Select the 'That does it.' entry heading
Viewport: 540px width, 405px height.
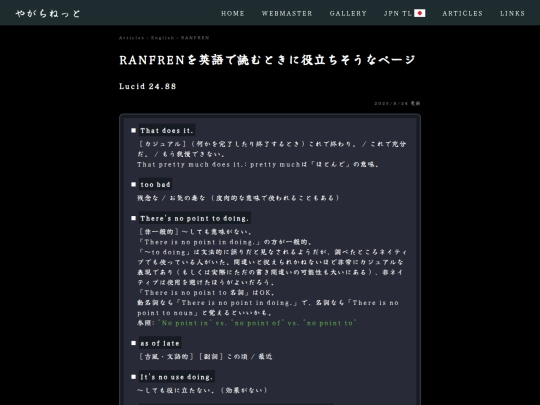pos(167,131)
